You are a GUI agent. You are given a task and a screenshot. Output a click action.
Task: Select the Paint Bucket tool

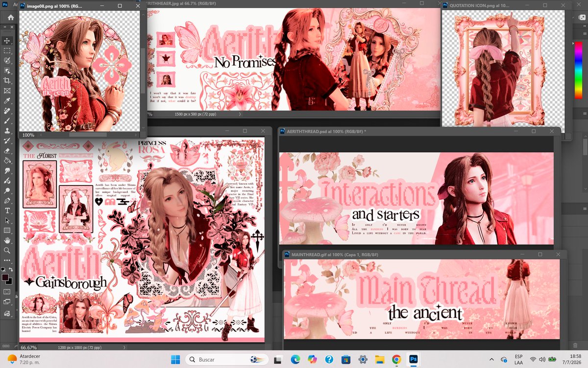click(x=7, y=161)
